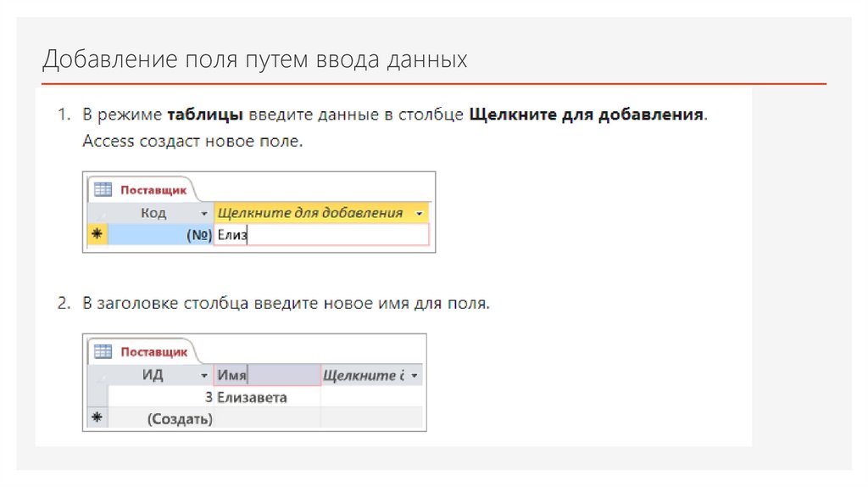Open the Код column dropdown arrow

tap(203, 214)
